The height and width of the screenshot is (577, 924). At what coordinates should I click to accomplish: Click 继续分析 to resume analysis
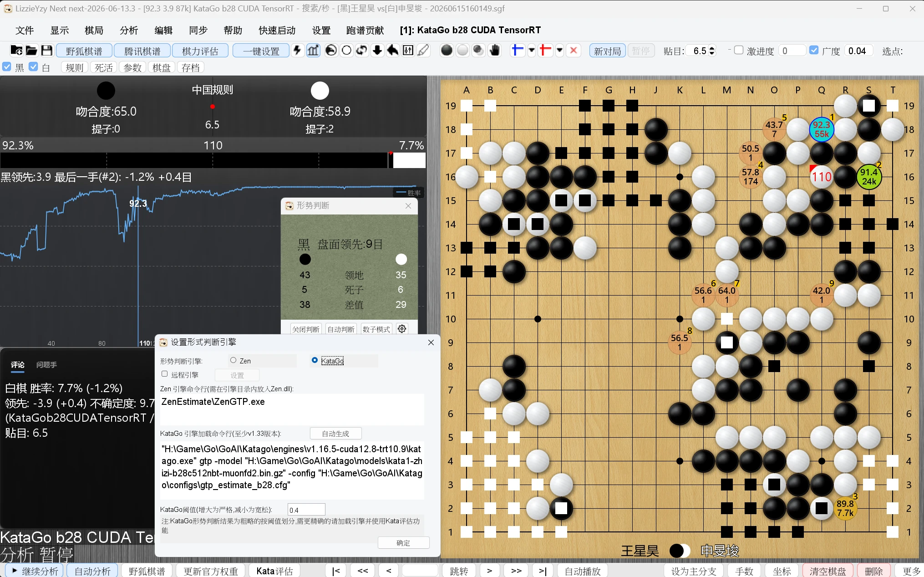pyautogui.click(x=35, y=571)
